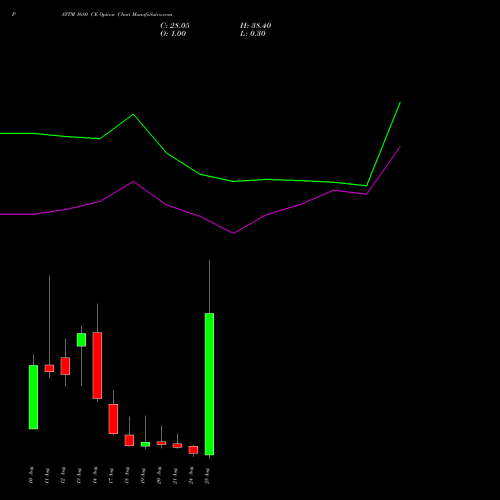Click the 10 Aug date label
Screen dimensions: 500x500
(x=31, y=475)
